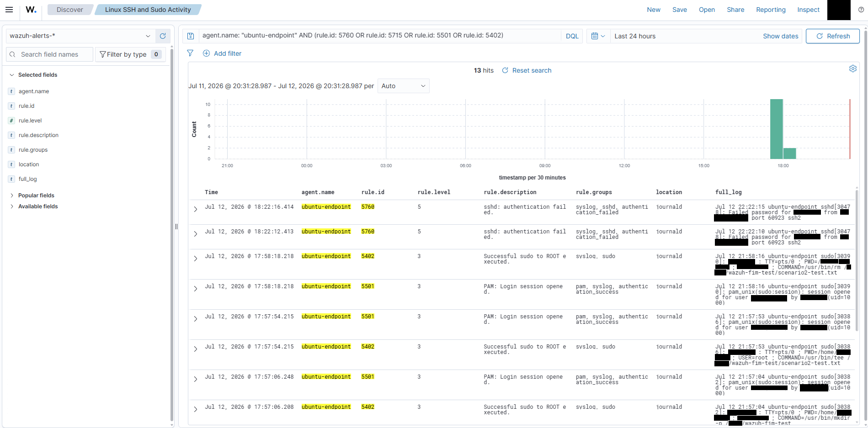Open the calendar quick date menu
This screenshot has height=428, width=868.
(598, 36)
